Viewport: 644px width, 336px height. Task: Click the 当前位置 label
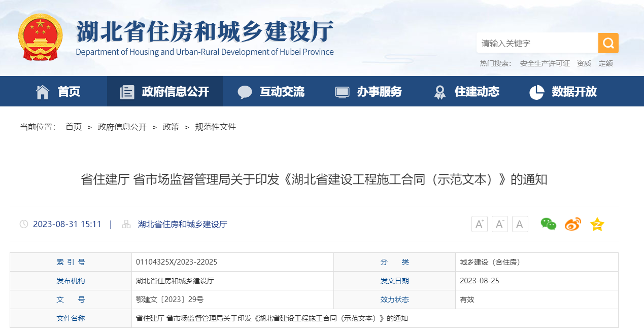(x=38, y=127)
